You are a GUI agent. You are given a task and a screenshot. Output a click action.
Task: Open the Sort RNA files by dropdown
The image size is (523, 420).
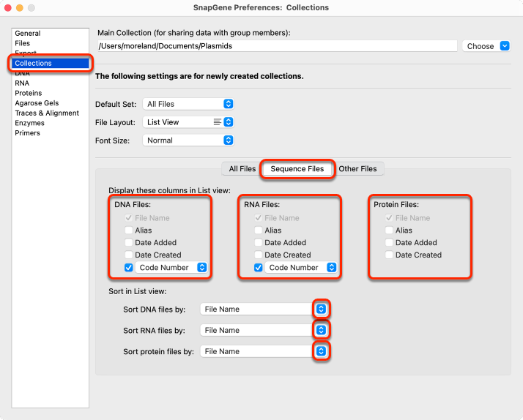pos(264,330)
